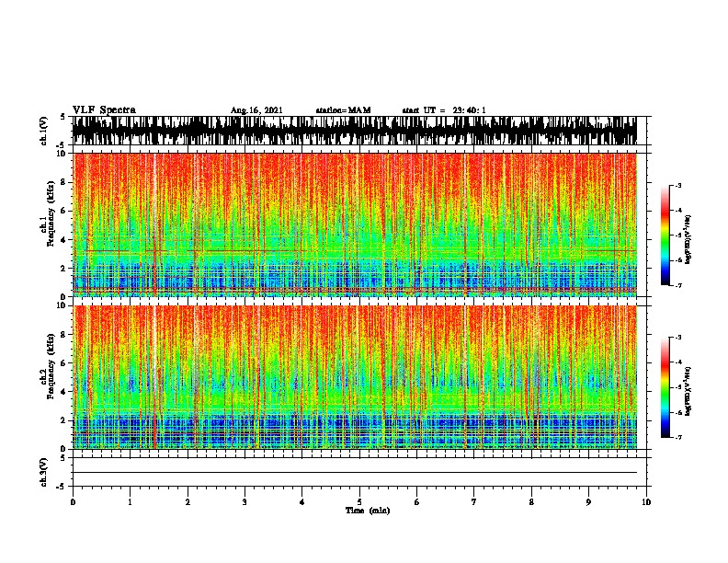The height and width of the screenshot is (563, 728).
Task: Click the ch.2 spectrogram color scale bar
Action: click(x=665, y=387)
